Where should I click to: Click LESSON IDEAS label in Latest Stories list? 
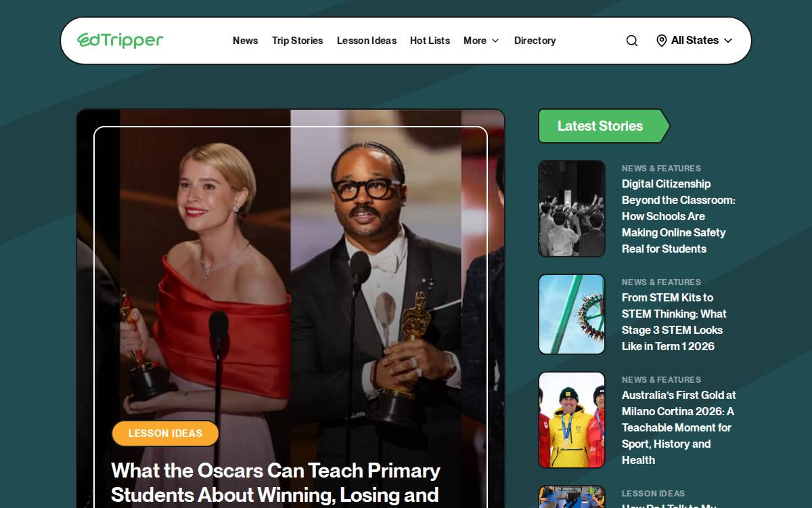653,494
